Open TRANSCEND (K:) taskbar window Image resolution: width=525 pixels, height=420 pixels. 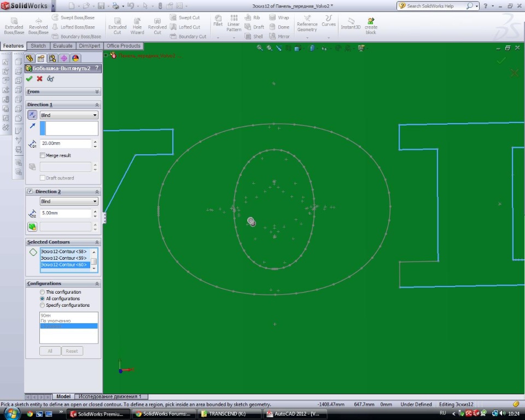point(230,414)
